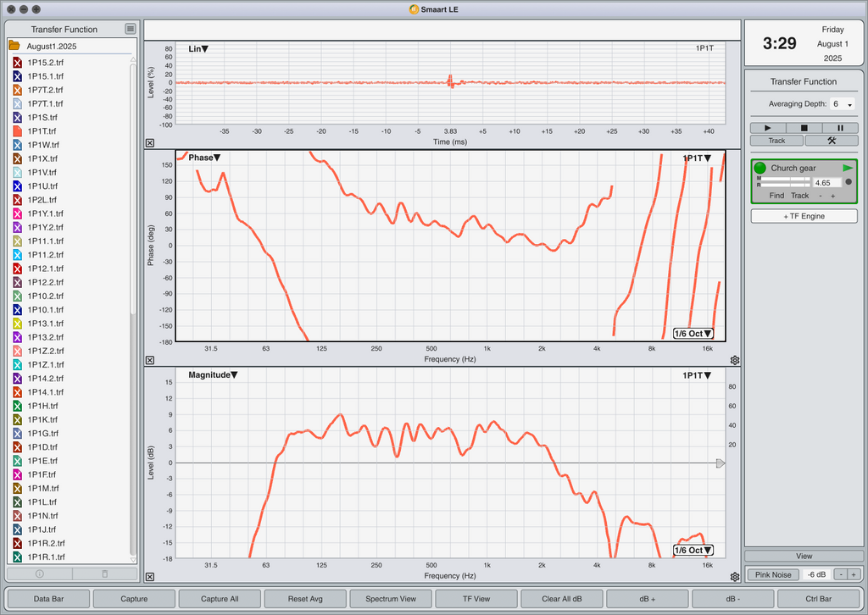
Task: Click the stop measurement button
Action: 804,128
